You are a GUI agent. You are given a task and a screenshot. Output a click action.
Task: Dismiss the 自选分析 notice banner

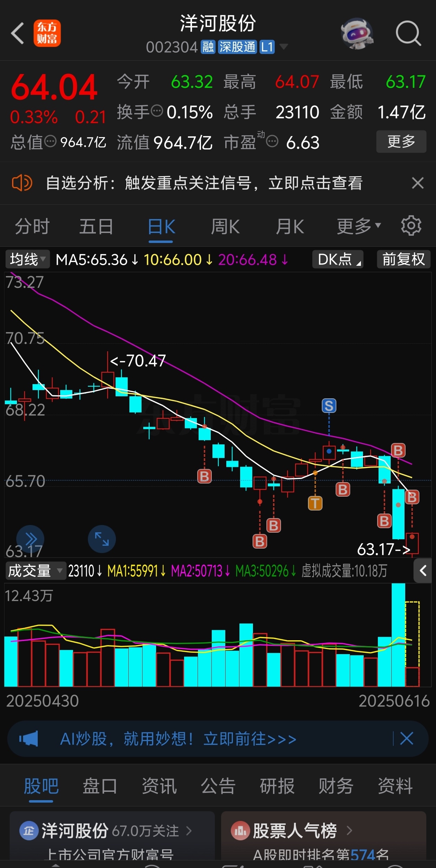tap(418, 183)
